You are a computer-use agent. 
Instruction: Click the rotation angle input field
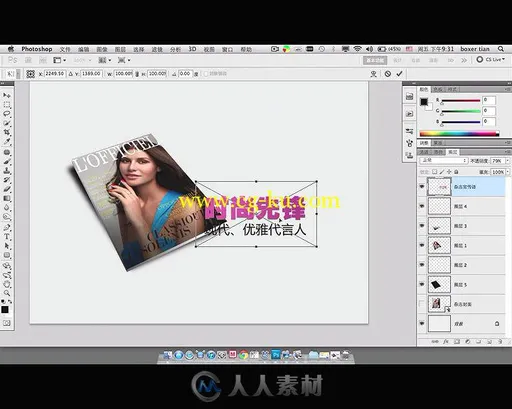185,73
